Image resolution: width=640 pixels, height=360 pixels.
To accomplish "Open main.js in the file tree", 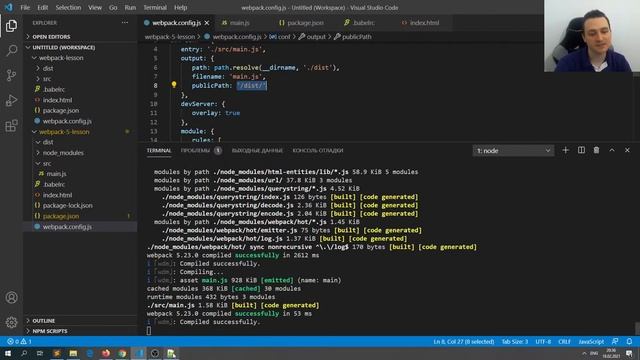I will click(56, 174).
